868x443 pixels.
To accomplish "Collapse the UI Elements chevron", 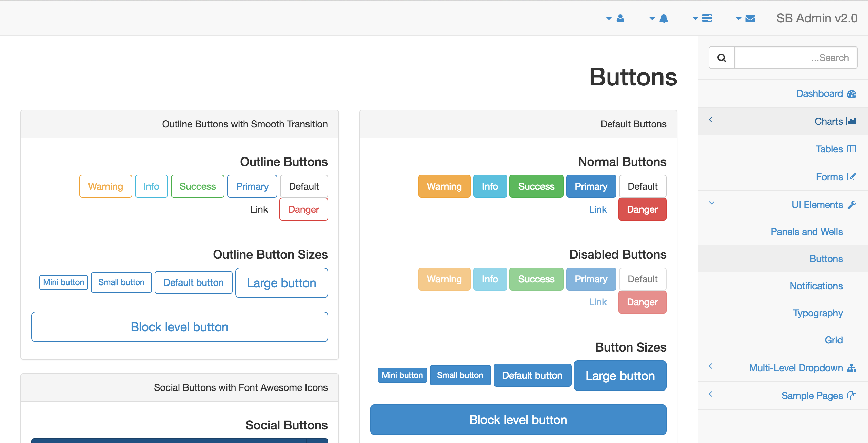I will pyautogui.click(x=712, y=203).
